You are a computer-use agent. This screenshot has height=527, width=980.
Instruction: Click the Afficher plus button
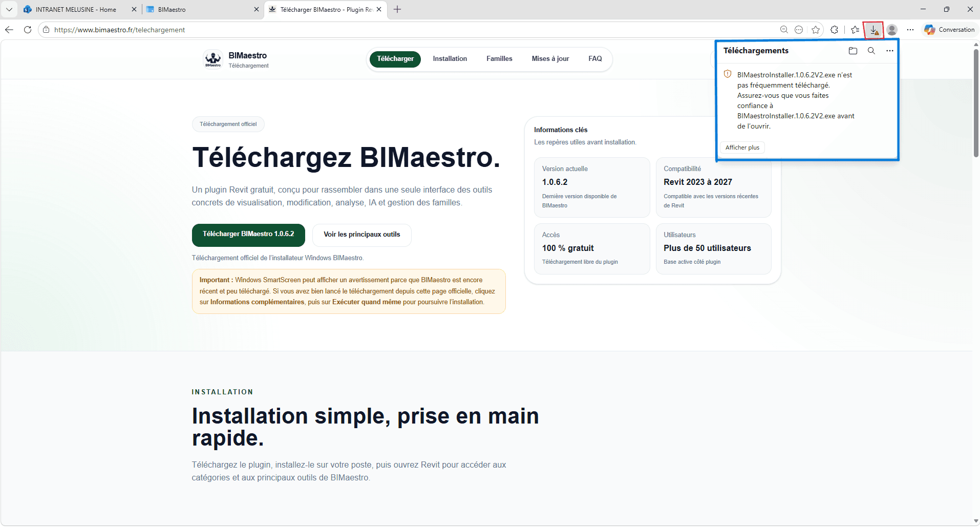coord(742,147)
